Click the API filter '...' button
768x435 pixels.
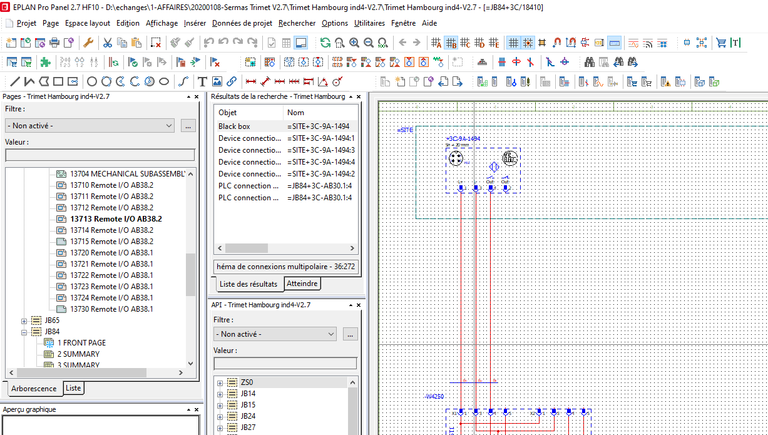(x=350, y=334)
